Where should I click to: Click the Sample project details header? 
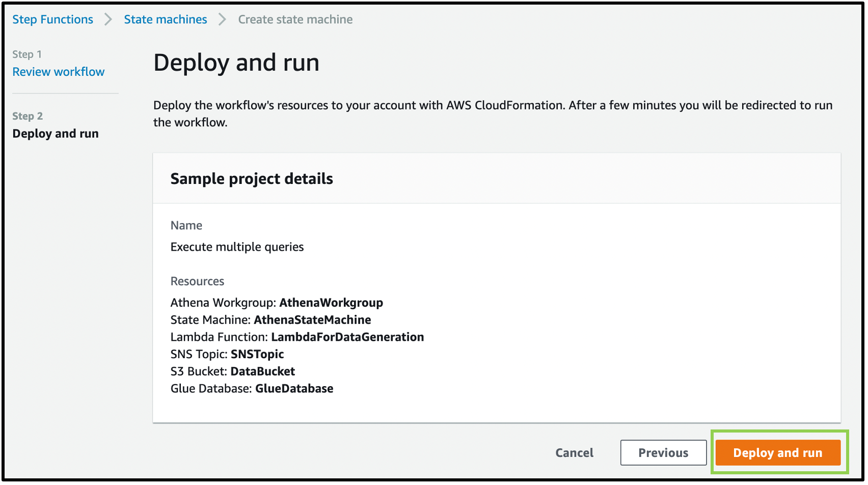[x=252, y=179]
